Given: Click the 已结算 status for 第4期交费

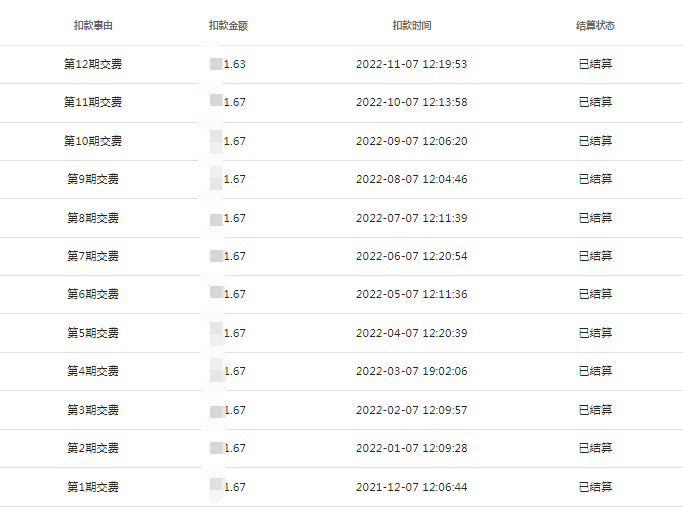Looking at the screenshot, I should [595, 371].
